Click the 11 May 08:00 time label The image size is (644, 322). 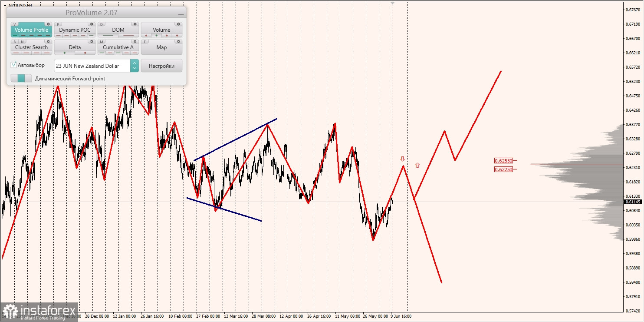point(348,316)
